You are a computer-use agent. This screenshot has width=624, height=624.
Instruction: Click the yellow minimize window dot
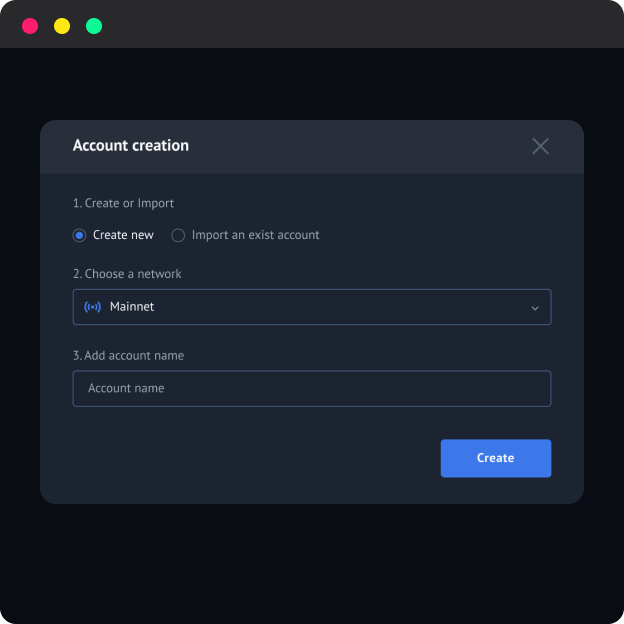coord(62,26)
